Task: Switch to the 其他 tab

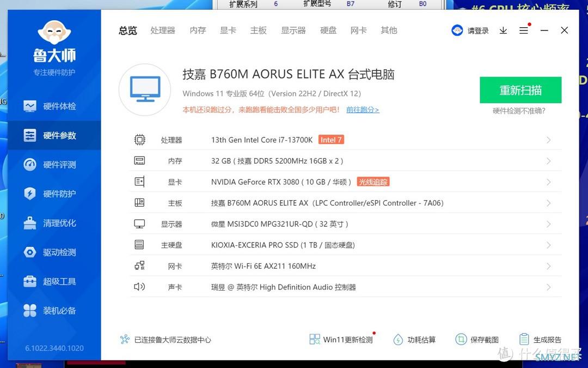Action: point(389,31)
